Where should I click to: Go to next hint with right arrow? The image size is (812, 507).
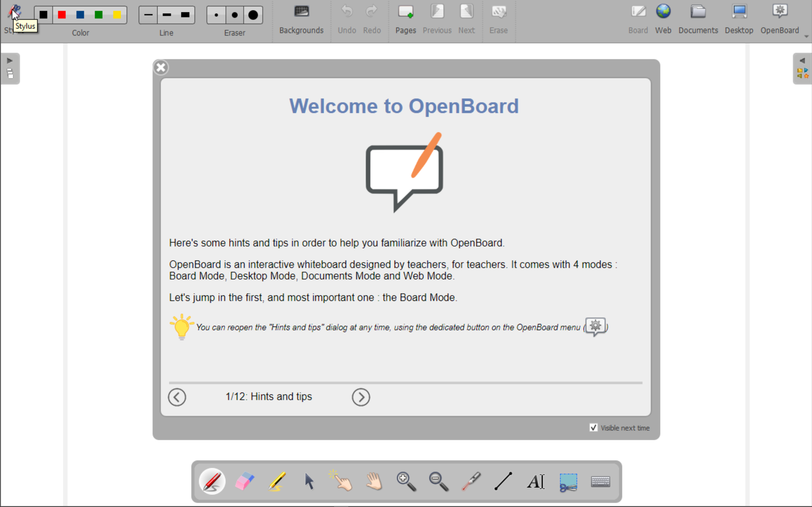tap(361, 397)
